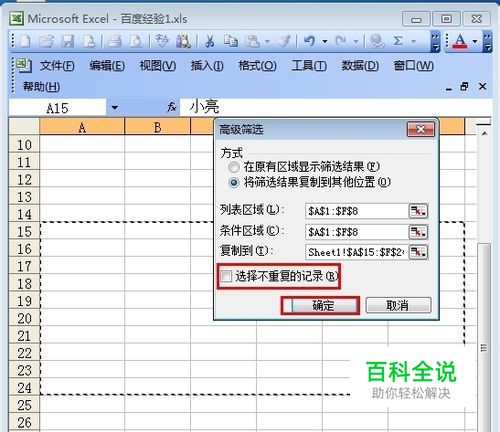Open a file with the Open folder icon
500x432 pixels.
click(47, 41)
